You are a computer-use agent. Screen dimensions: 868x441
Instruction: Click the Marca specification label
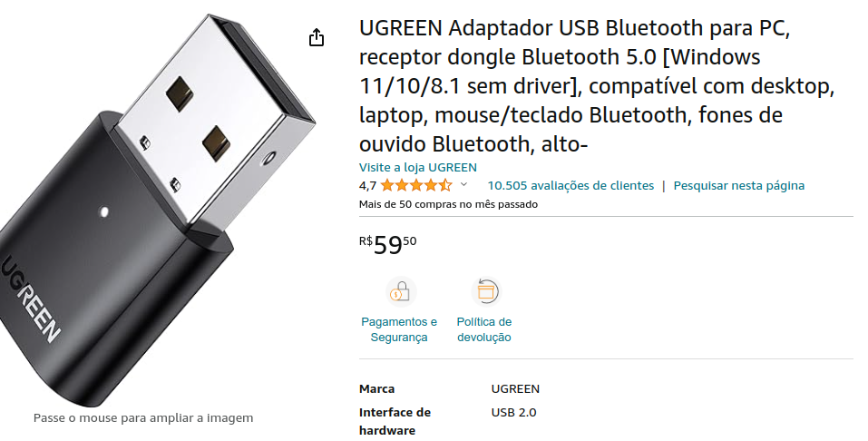pos(377,389)
